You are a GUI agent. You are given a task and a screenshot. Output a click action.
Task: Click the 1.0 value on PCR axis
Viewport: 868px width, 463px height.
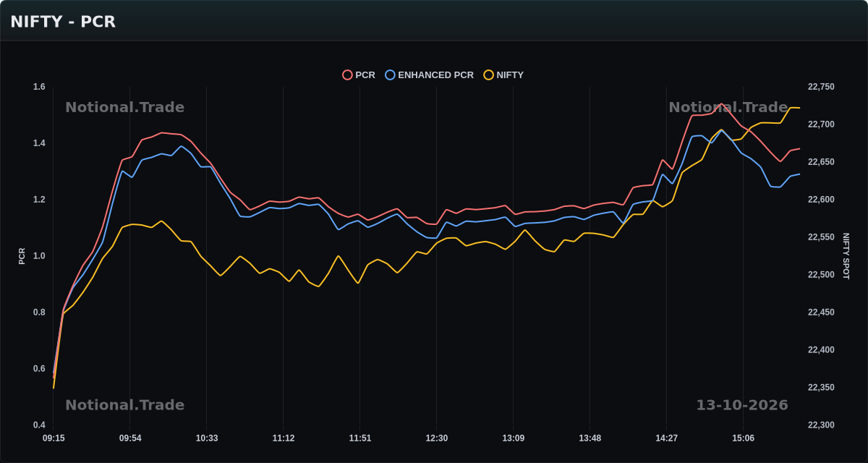pyautogui.click(x=39, y=256)
